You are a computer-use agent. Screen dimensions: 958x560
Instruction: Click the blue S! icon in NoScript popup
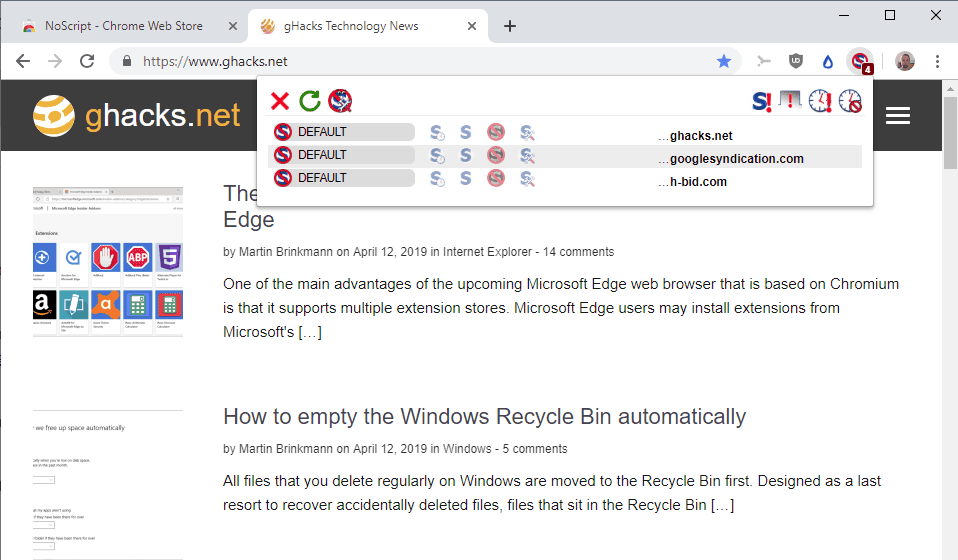coord(762,100)
